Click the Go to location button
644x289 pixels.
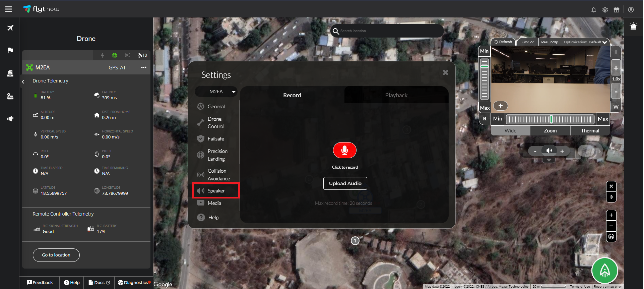(x=56, y=255)
